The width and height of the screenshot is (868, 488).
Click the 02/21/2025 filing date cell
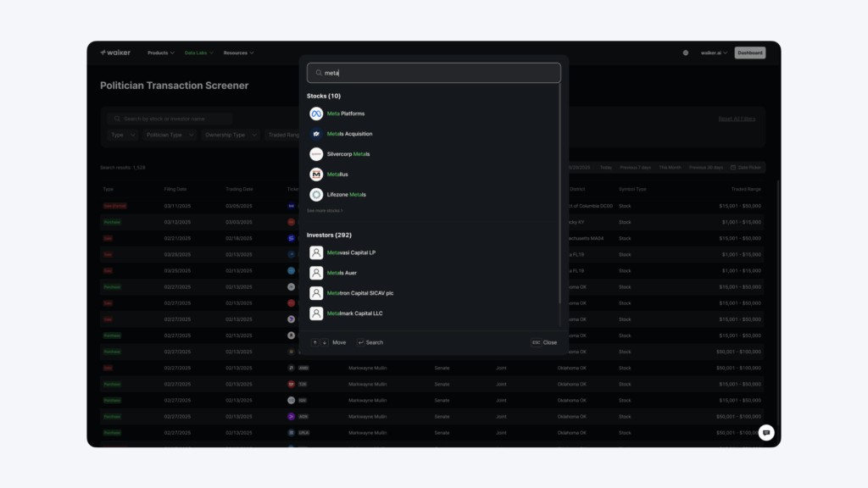(x=177, y=238)
